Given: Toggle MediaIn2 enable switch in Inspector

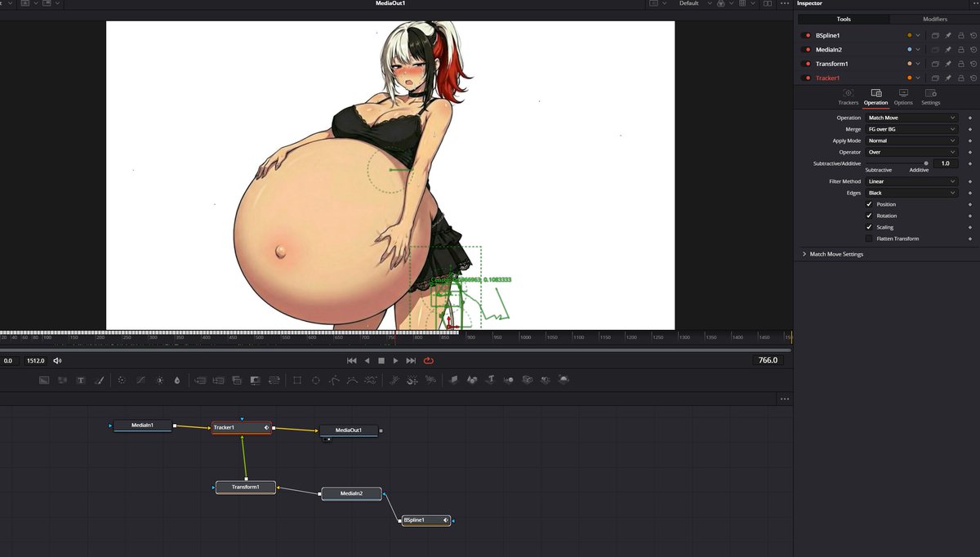Looking at the screenshot, I should pos(808,50).
